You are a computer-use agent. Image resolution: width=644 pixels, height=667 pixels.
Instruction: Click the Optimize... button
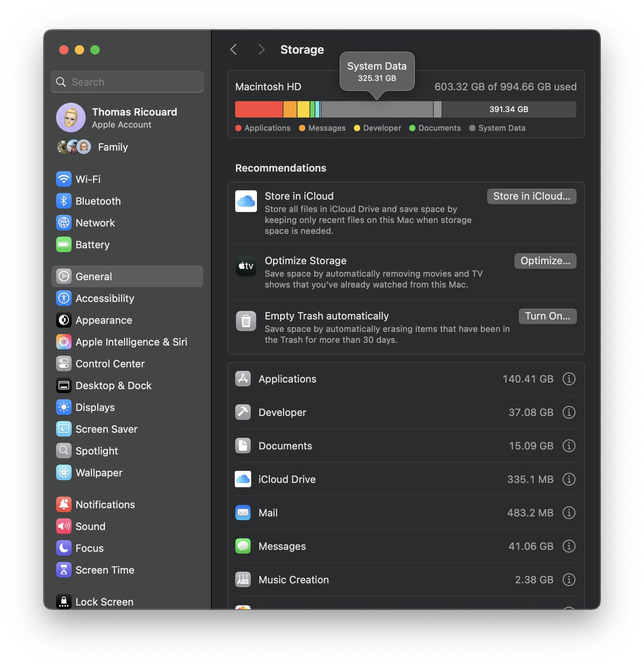(x=545, y=261)
